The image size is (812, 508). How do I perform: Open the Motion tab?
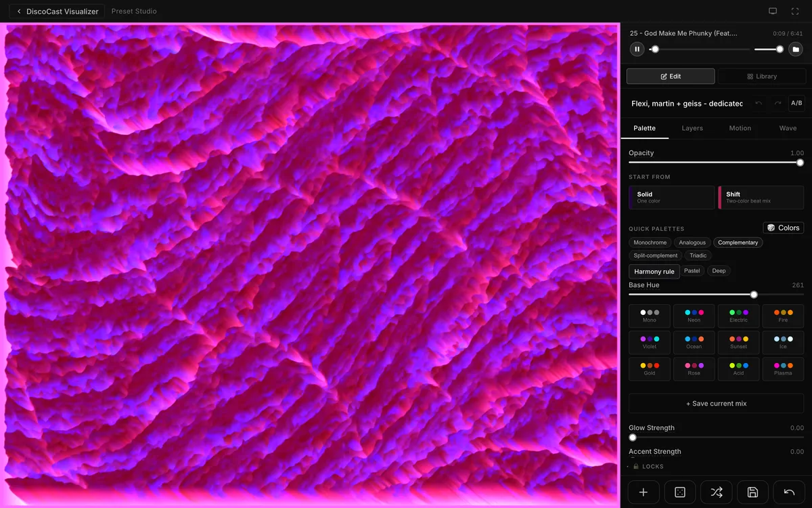click(x=740, y=128)
